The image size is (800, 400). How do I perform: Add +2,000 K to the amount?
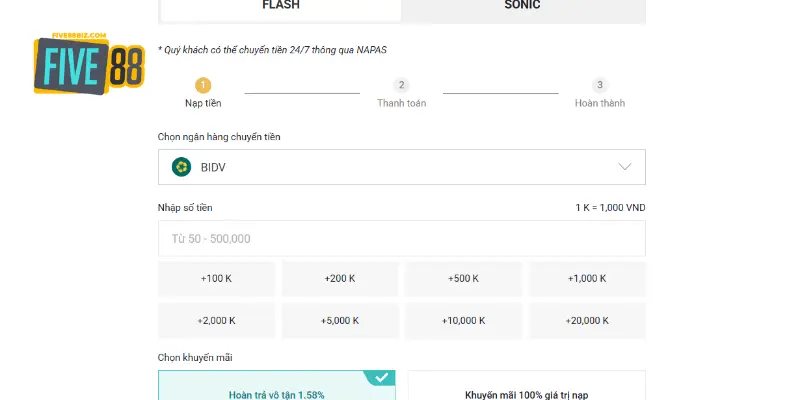(x=216, y=320)
